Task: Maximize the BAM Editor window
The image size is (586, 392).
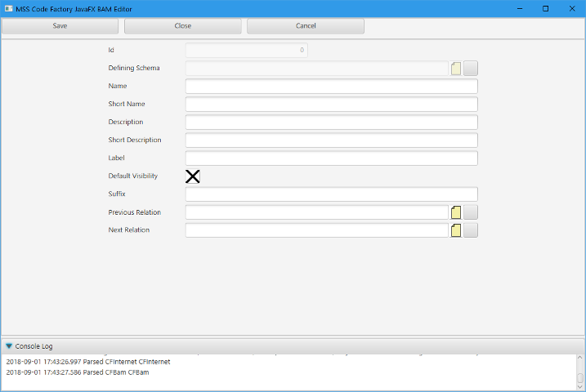Action: click(545, 8)
